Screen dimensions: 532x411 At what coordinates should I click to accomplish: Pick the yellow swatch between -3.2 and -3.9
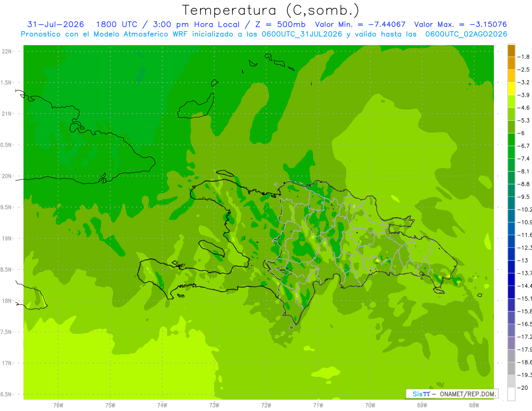511,89
